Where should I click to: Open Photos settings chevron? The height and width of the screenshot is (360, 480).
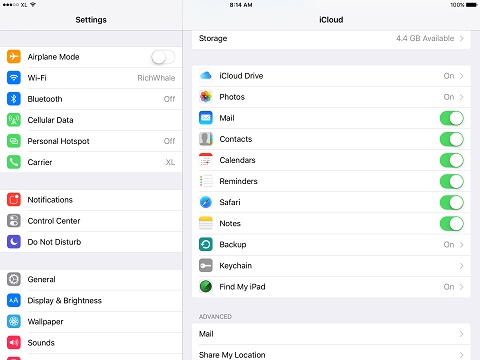[462, 97]
